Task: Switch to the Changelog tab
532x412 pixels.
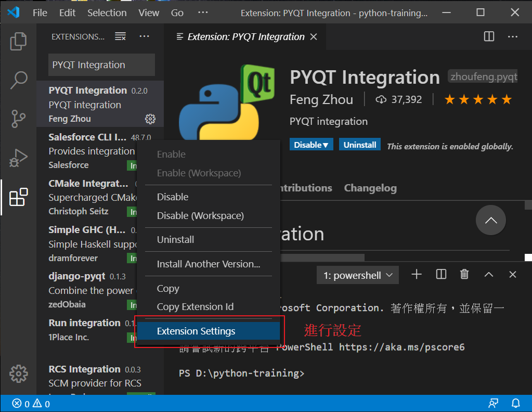Action: (370, 188)
